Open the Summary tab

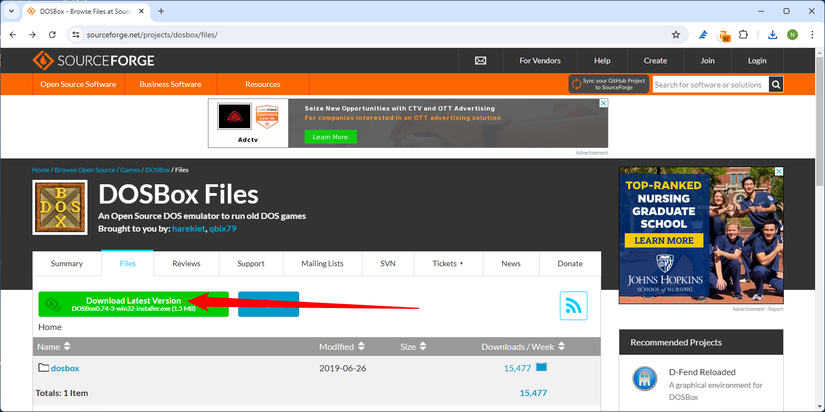point(67,263)
